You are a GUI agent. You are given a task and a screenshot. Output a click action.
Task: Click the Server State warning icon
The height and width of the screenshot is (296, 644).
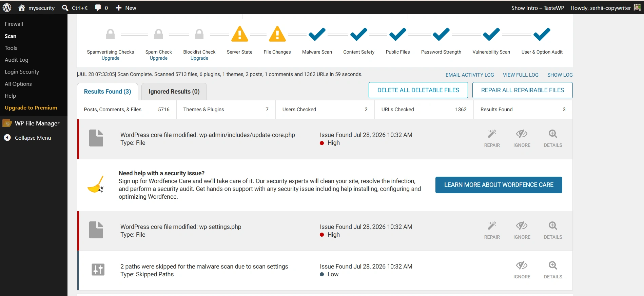click(x=240, y=34)
